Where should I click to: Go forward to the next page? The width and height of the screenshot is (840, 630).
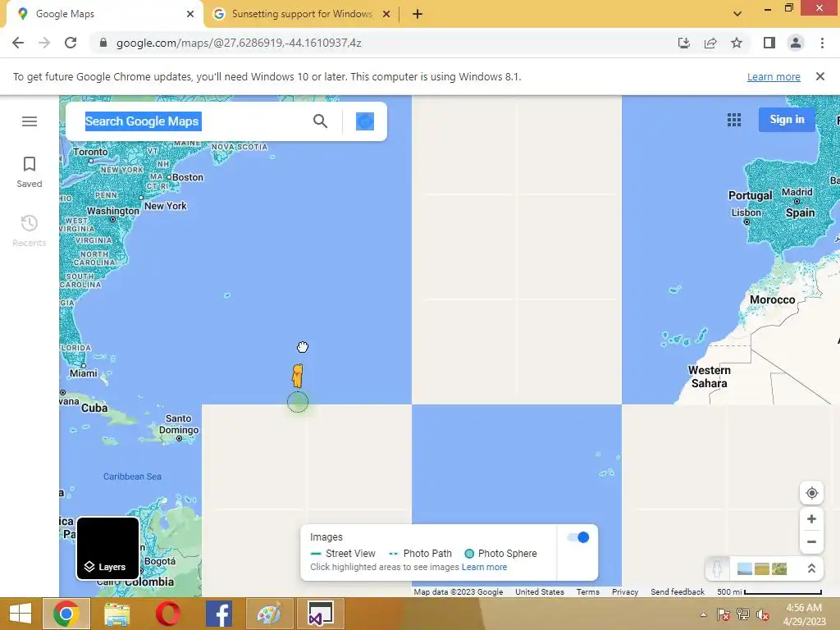pyautogui.click(x=44, y=43)
